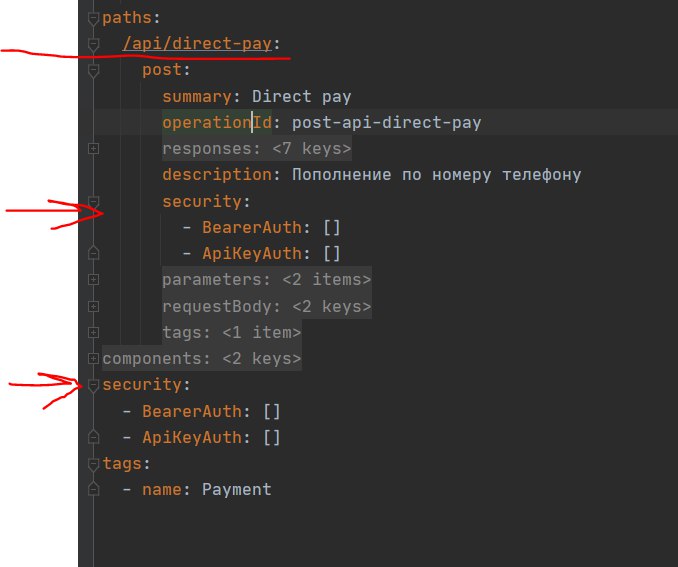Click the nested security key under post
The height and width of the screenshot is (567, 678).
click(x=202, y=202)
